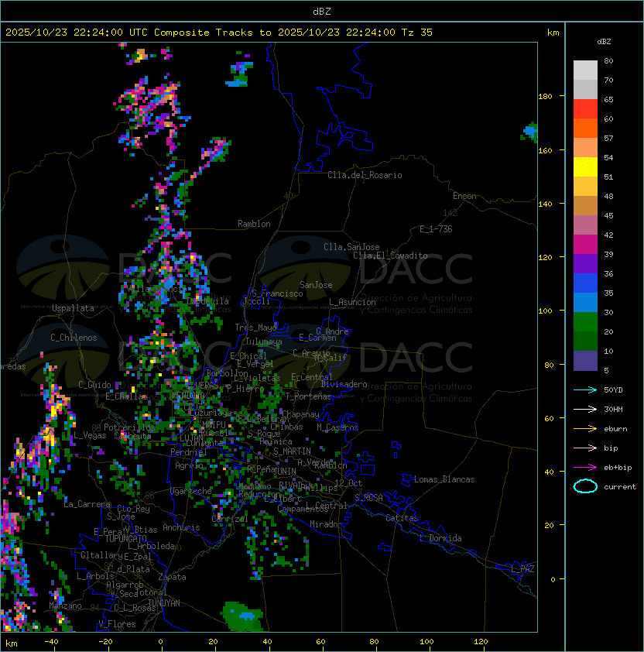Screen dimensions: 644x652
Task: Click the Manzano label
Action: click(65, 606)
